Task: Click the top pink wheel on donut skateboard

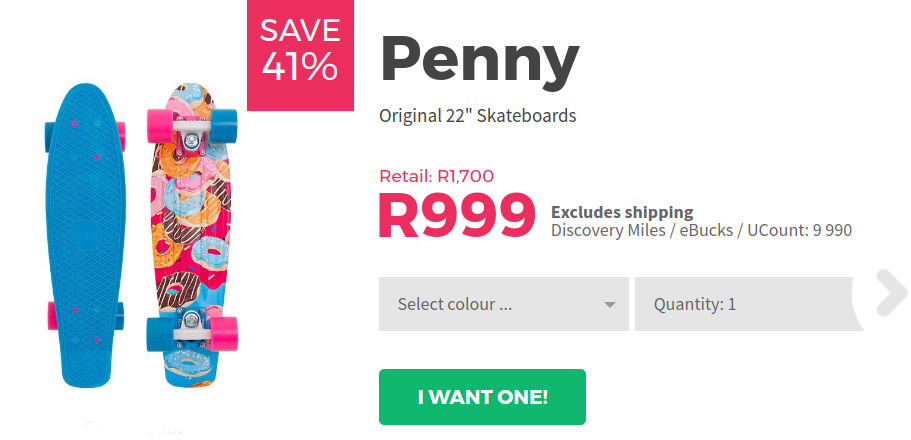Action: (159, 127)
